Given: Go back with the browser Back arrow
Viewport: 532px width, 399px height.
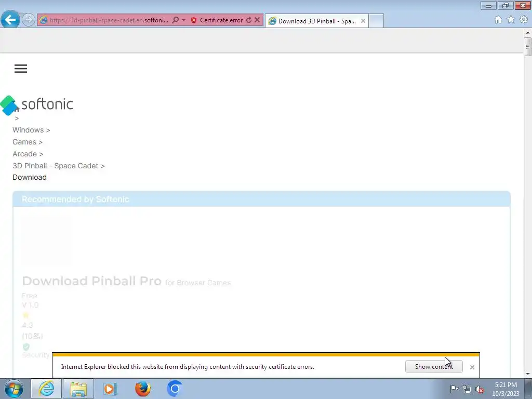Looking at the screenshot, I should [x=10, y=20].
